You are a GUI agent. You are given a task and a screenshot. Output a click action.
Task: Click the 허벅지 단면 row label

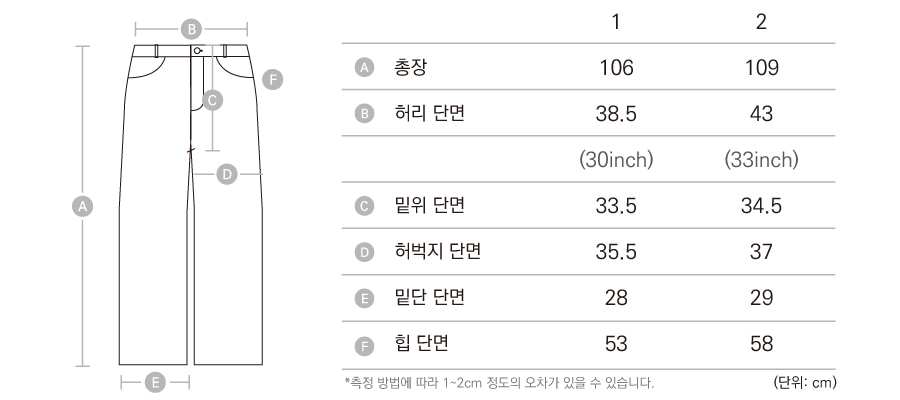[438, 251]
